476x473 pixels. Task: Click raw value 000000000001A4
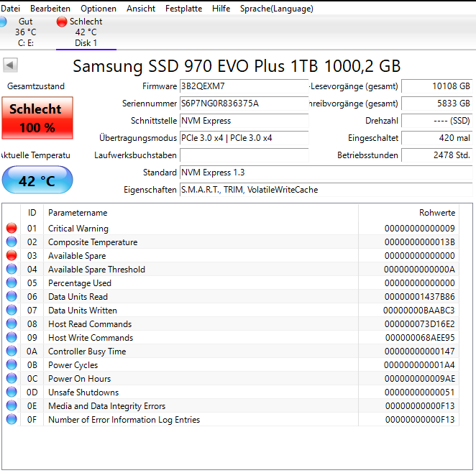pos(419,365)
